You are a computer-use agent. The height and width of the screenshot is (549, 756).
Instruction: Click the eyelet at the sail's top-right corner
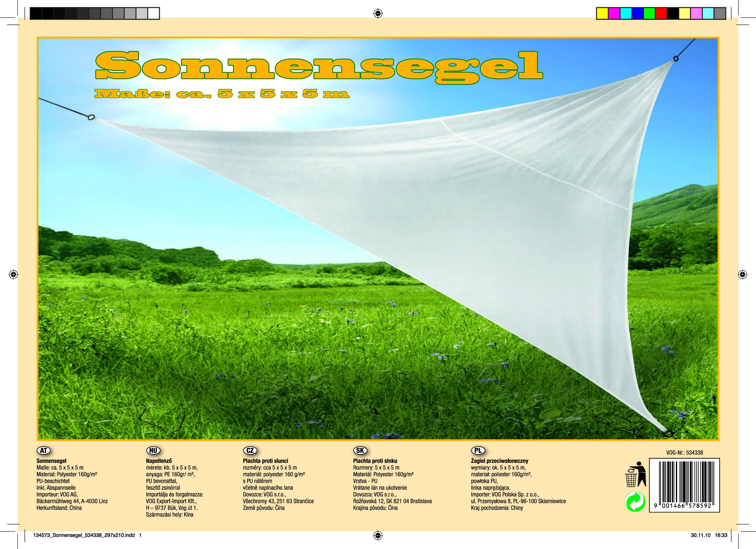point(676,59)
